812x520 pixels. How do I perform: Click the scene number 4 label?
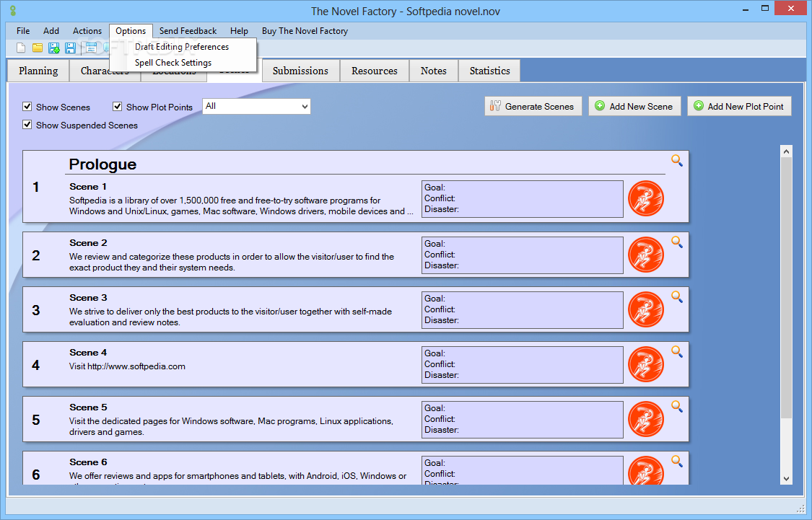tap(36, 365)
